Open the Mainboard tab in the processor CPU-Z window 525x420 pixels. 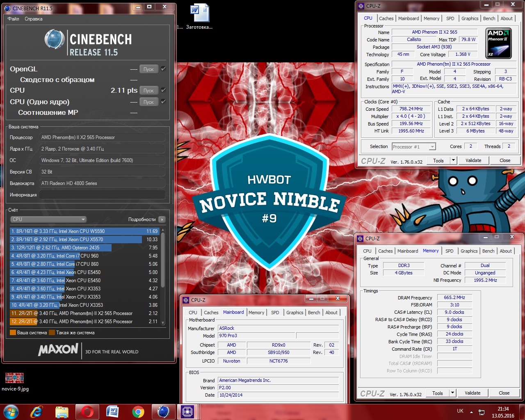pyautogui.click(x=409, y=18)
